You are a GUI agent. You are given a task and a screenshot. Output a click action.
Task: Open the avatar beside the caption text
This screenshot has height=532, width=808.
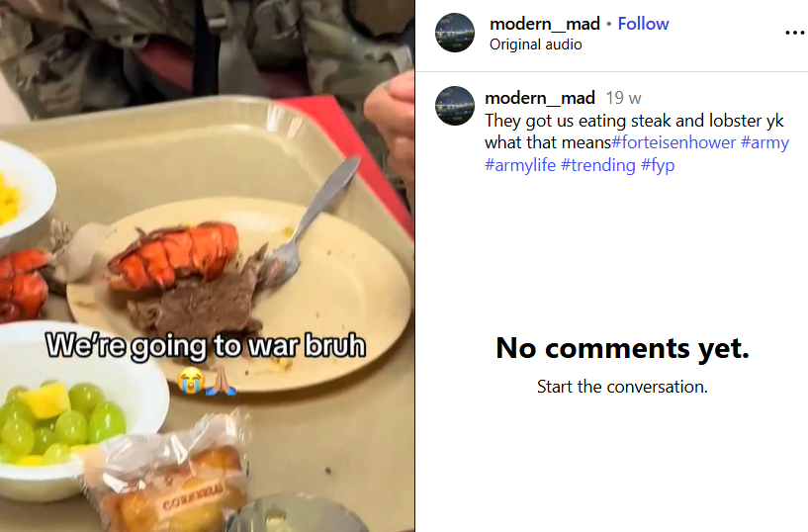pos(455,106)
